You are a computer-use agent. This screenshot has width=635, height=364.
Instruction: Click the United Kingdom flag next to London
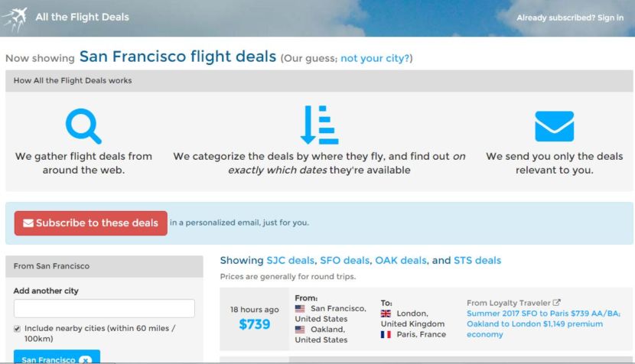point(386,314)
